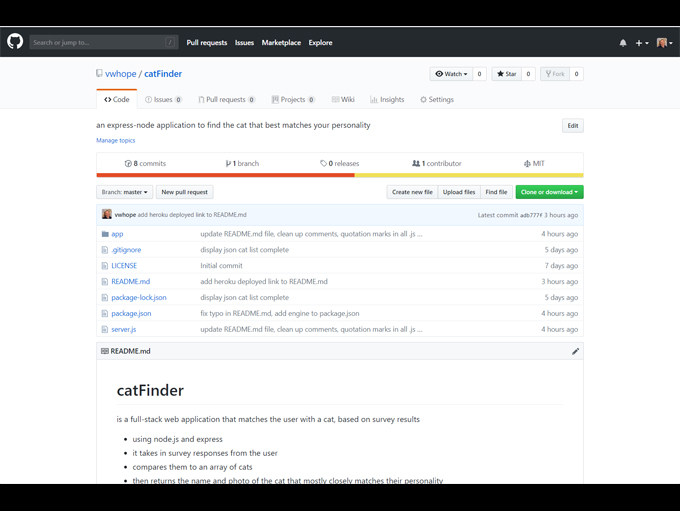Screen dimensions: 680x511
Task: Switch to the Projects tab
Action: tap(293, 99)
